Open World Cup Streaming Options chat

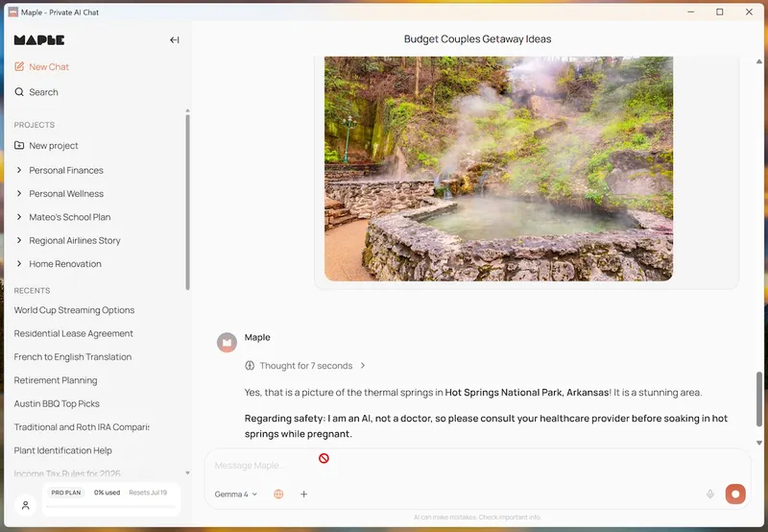(75, 310)
